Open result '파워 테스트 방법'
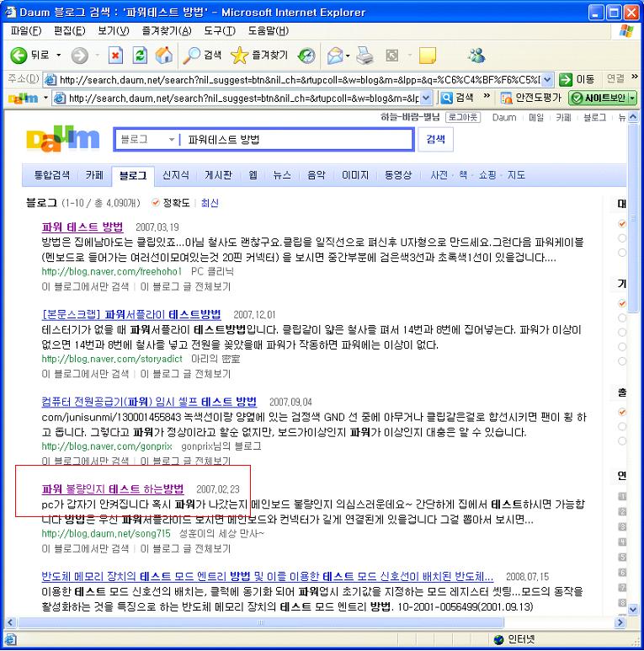Viewport: 644px width, 651px height. coord(82,227)
